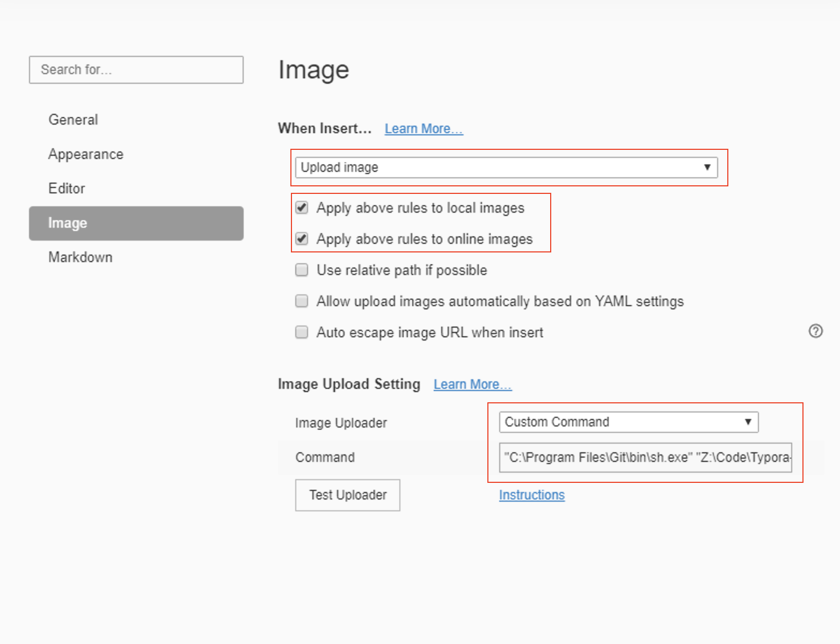The width and height of the screenshot is (840, 644).
Task: Open Learn More next to When Insert
Action: [423, 129]
